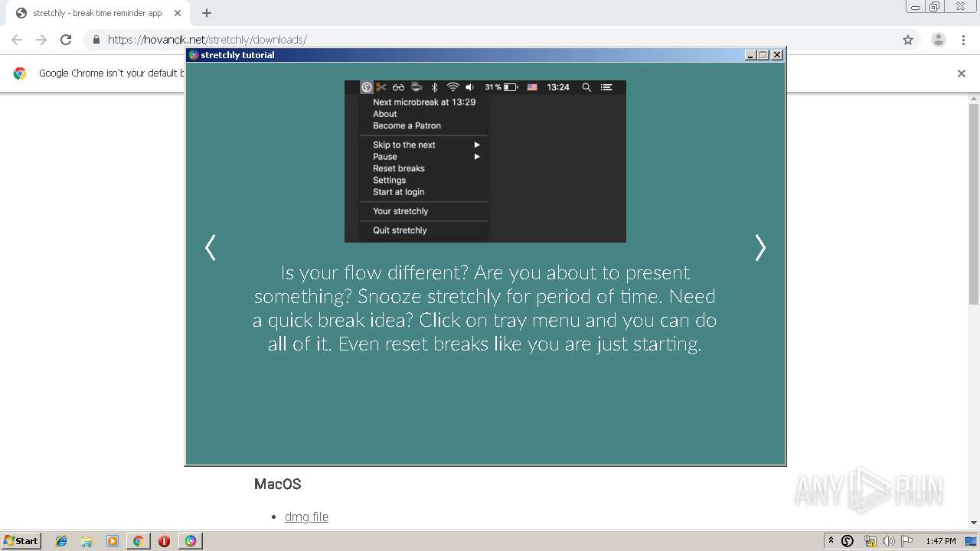View site info via padlock icon
This screenshot has height=551, width=980.
(x=96, y=40)
